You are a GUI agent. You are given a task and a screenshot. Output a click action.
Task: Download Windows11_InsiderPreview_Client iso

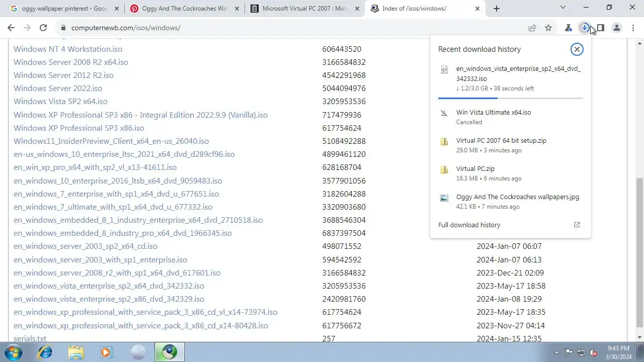pos(111,141)
